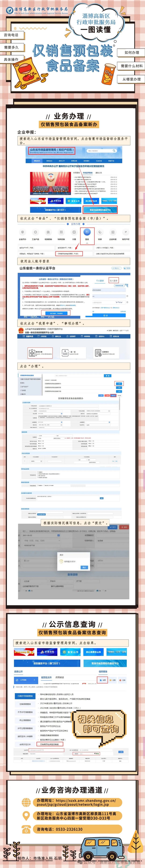
Task: Click the 特种设备 service icon
Action: pyautogui.click(x=61, y=232)
